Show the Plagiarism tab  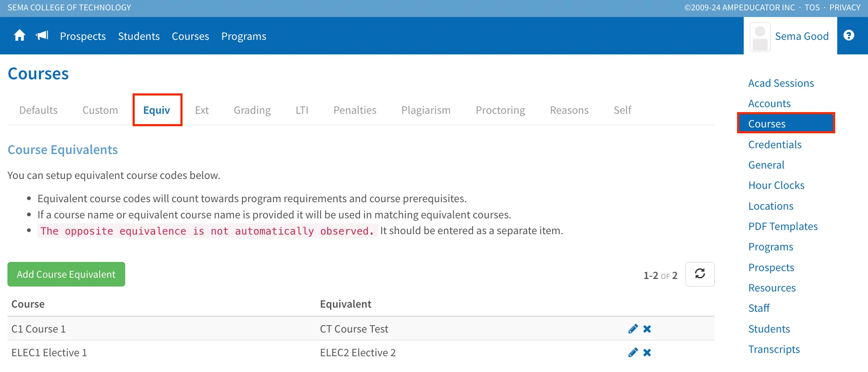[426, 110]
